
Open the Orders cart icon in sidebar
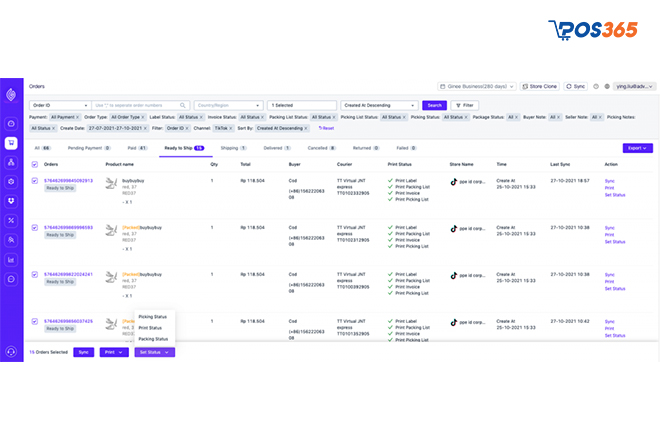coord(11,142)
